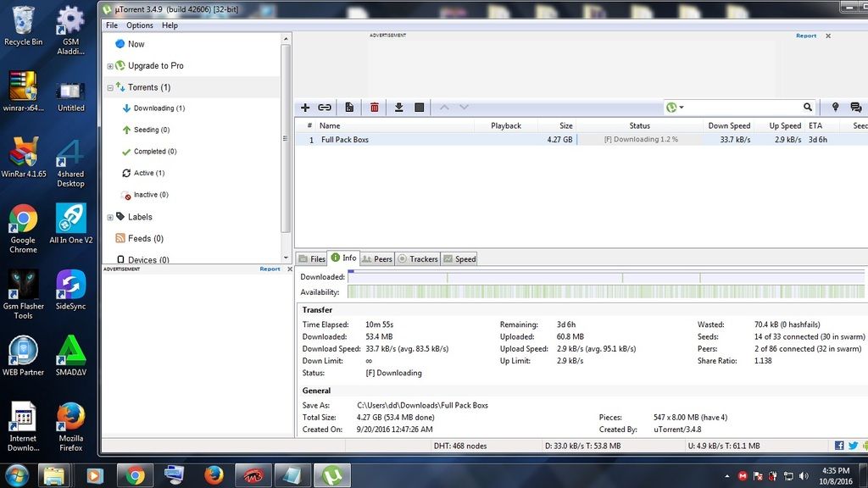Screen dimensions: 868x488
Task: Click the search magnifier icon
Action: (808, 108)
